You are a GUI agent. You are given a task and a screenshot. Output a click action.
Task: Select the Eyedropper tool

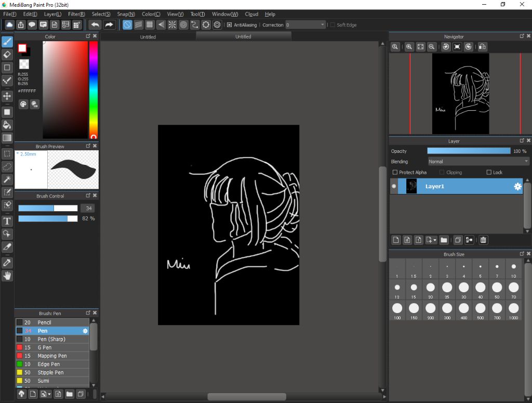click(x=7, y=263)
